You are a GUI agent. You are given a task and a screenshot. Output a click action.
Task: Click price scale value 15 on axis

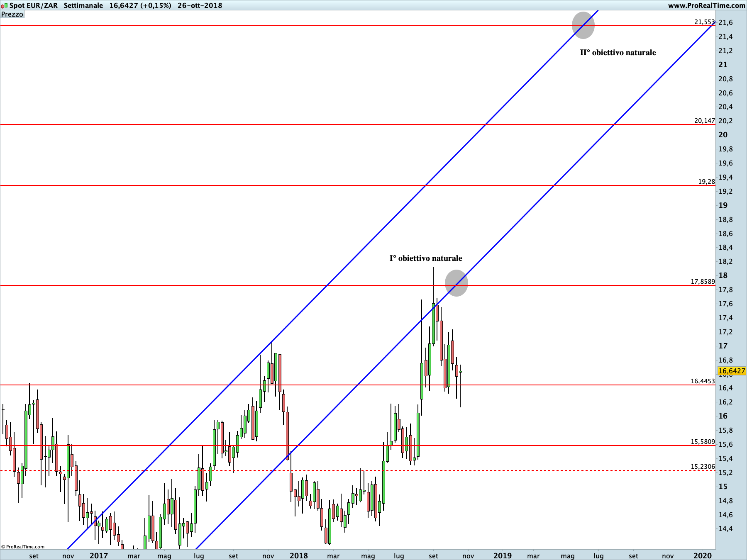(723, 487)
